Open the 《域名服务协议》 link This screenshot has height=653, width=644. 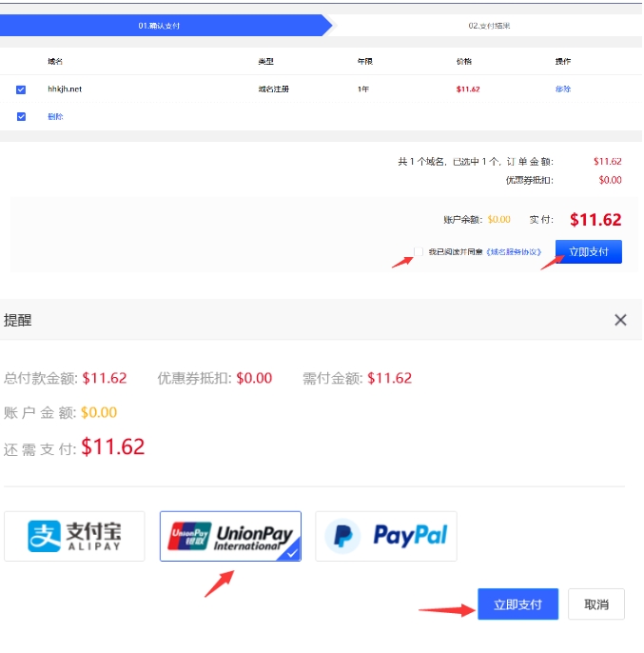(514, 252)
